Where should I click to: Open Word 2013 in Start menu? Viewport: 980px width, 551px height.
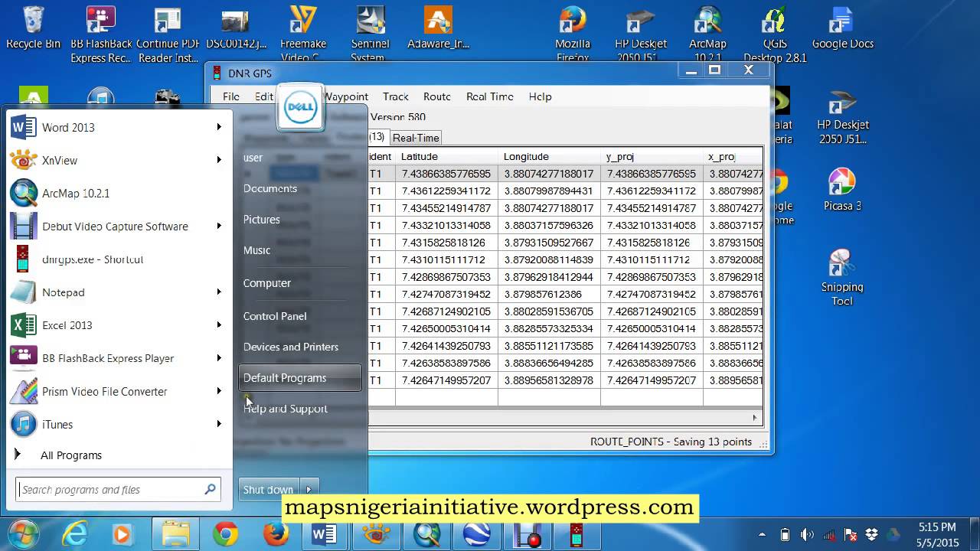tap(119, 127)
